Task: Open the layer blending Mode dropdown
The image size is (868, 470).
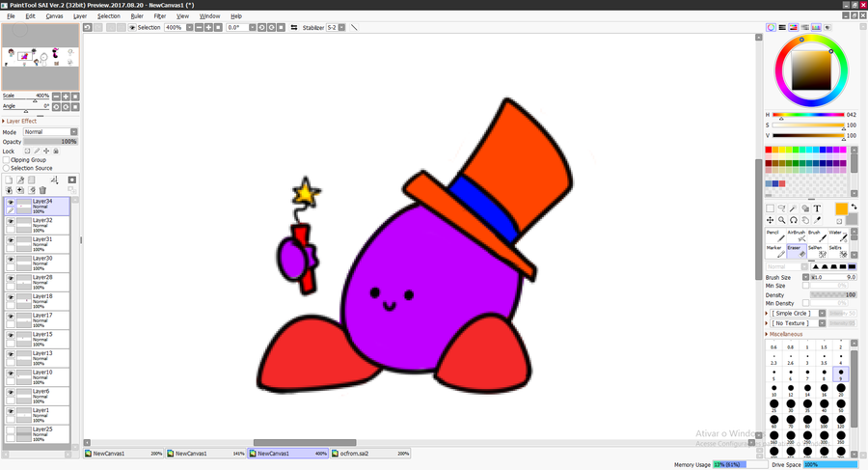Action: point(50,132)
